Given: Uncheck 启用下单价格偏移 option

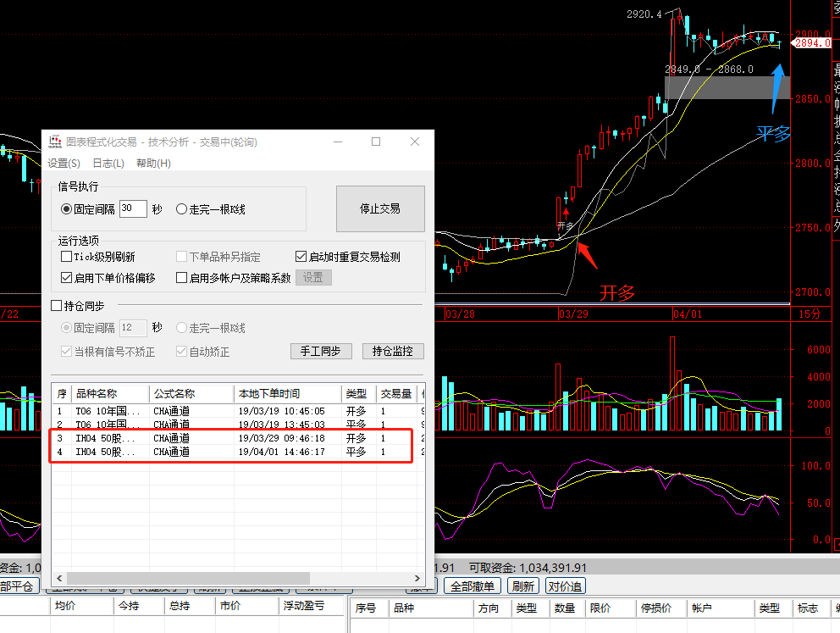Looking at the screenshot, I should point(108,278).
